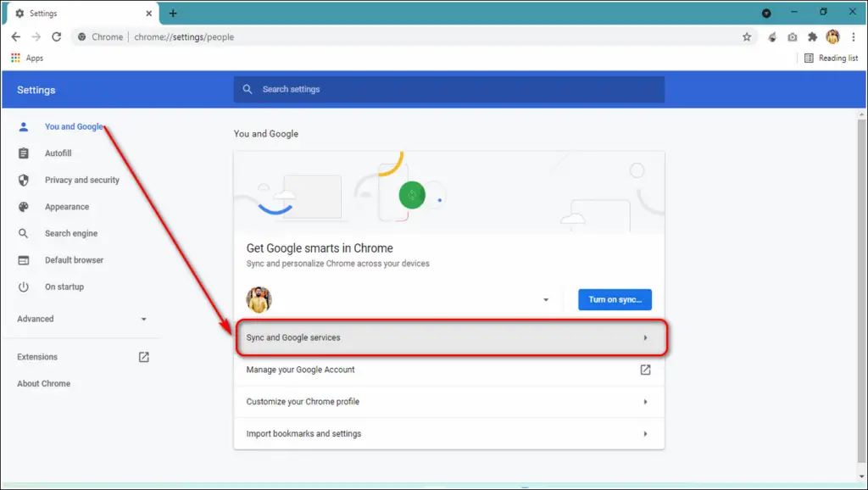Open Privacy and security settings
Viewport: 868px width, 490px height.
tap(82, 180)
